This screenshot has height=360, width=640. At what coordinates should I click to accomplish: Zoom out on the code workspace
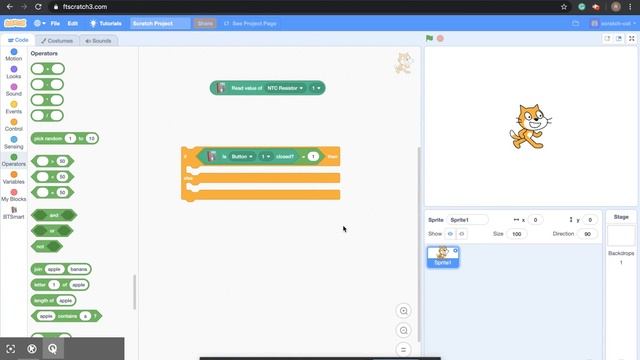[x=403, y=330]
